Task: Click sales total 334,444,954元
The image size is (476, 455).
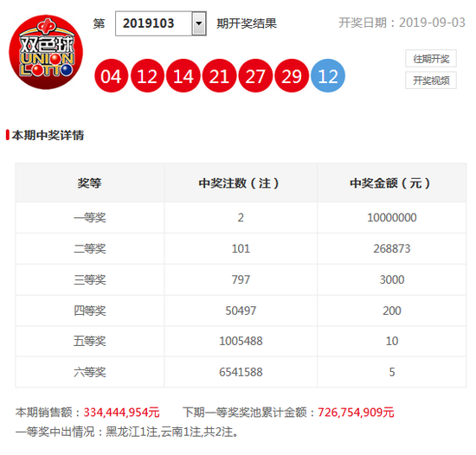Action: click(121, 413)
